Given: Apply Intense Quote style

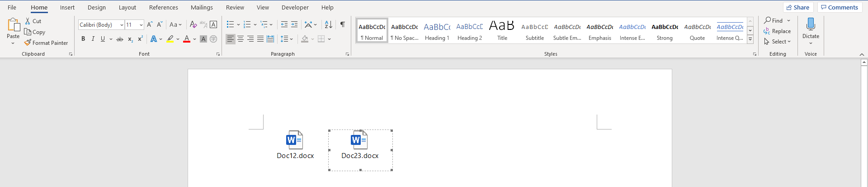Looking at the screenshot, I should point(730,31).
